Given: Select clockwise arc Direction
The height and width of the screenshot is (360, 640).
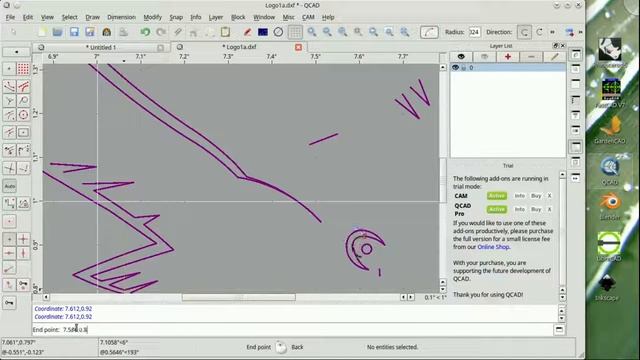Looking at the screenshot, I should (x=540, y=32).
